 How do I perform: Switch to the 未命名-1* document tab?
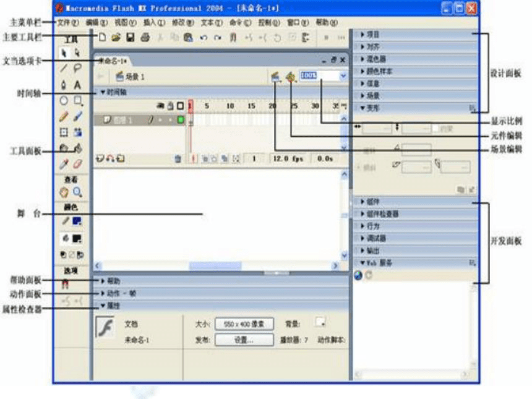point(113,61)
